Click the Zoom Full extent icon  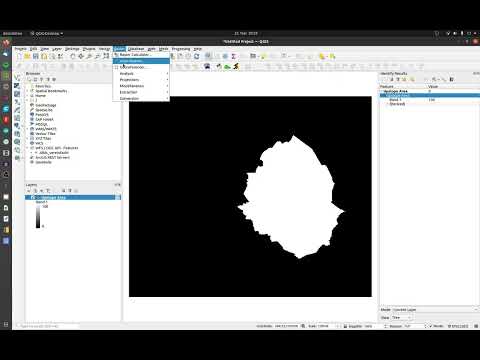(106, 57)
